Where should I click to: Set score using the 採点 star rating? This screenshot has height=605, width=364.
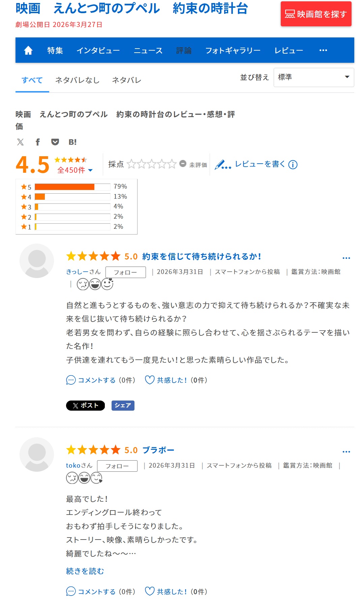[152, 164]
